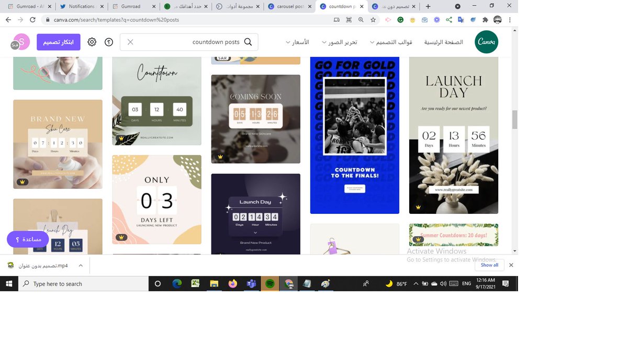Screen dimensions: 628x364
Task: Click the Windows Start button
Action: pos(9,283)
